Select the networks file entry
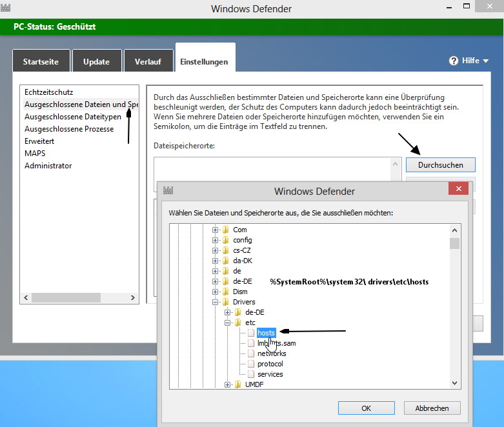Screen dimensions: 504x427 [x=272, y=353]
